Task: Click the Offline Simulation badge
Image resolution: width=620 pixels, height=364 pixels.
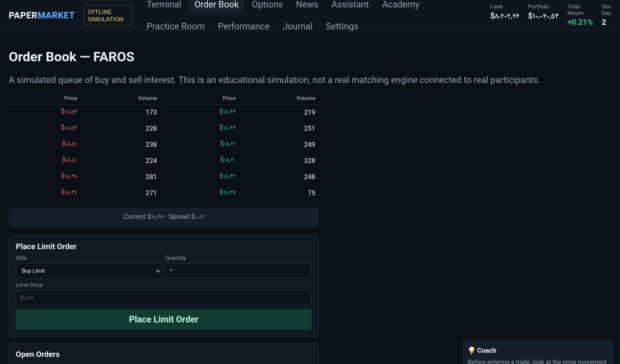Action: coord(108,15)
